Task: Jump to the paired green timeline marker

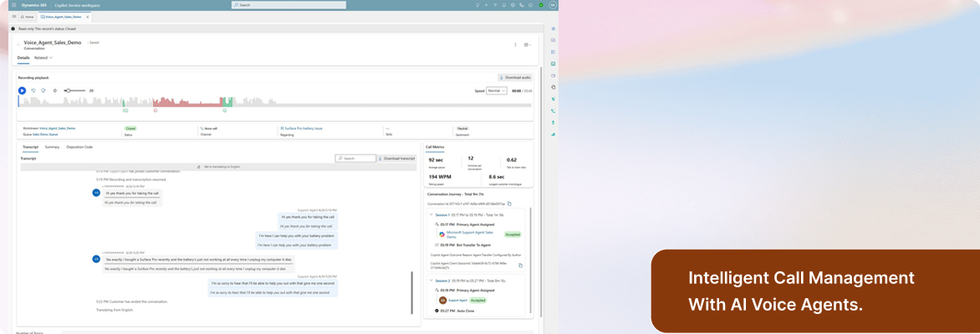Action: tap(125, 110)
